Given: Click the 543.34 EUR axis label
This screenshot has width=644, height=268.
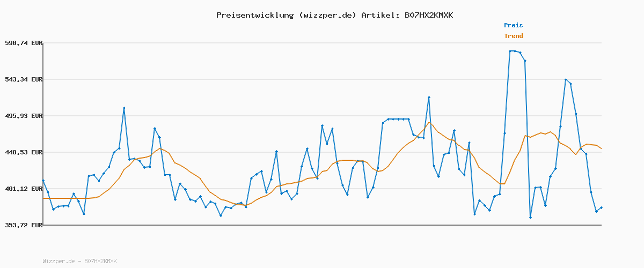Looking at the screenshot, I should (x=23, y=79).
